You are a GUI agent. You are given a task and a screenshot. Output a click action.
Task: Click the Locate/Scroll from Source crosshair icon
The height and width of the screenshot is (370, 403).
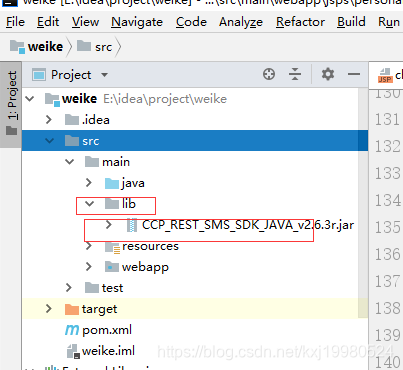[269, 74]
